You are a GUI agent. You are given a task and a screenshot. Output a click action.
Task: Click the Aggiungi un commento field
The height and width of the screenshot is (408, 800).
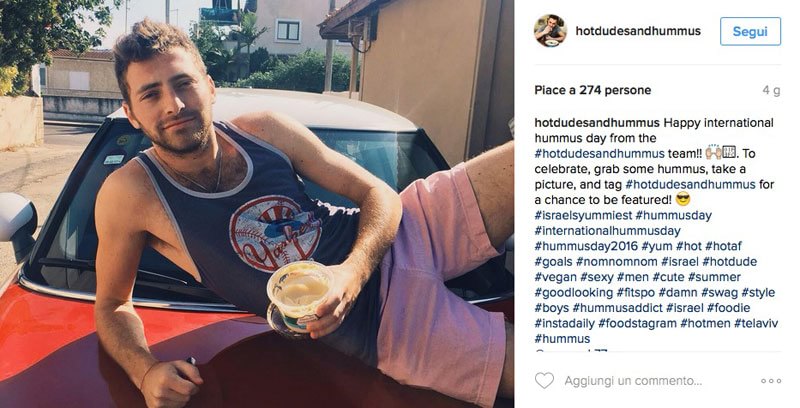pyautogui.click(x=633, y=381)
